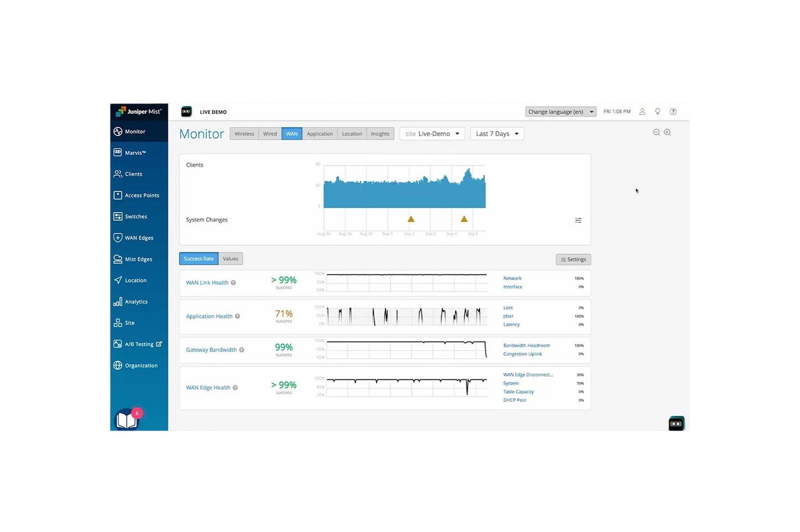Click the Settings button

pos(573,260)
